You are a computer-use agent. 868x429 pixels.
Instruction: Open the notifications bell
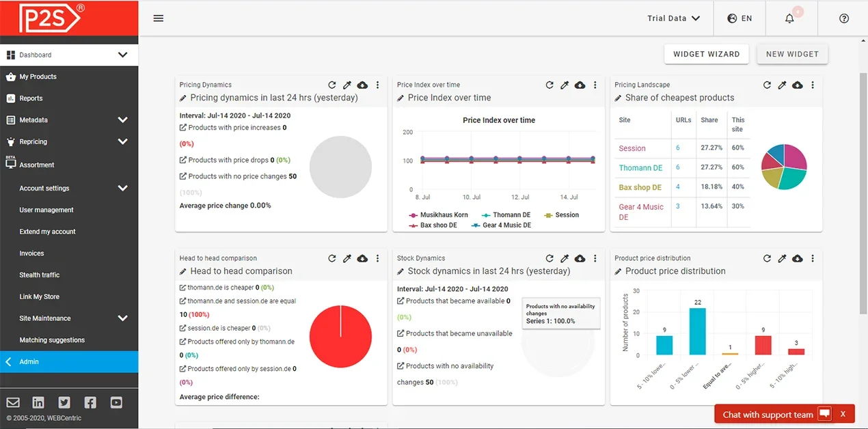click(789, 18)
